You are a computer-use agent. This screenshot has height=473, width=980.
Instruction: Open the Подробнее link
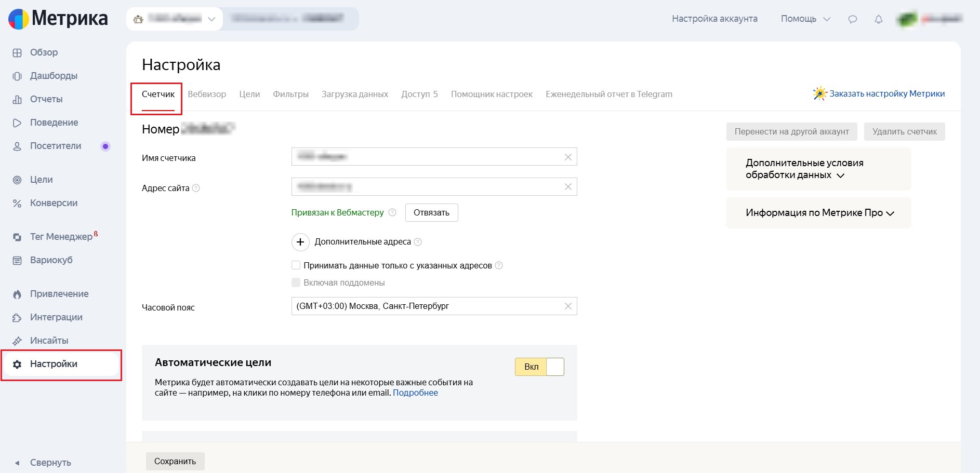coord(415,393)
